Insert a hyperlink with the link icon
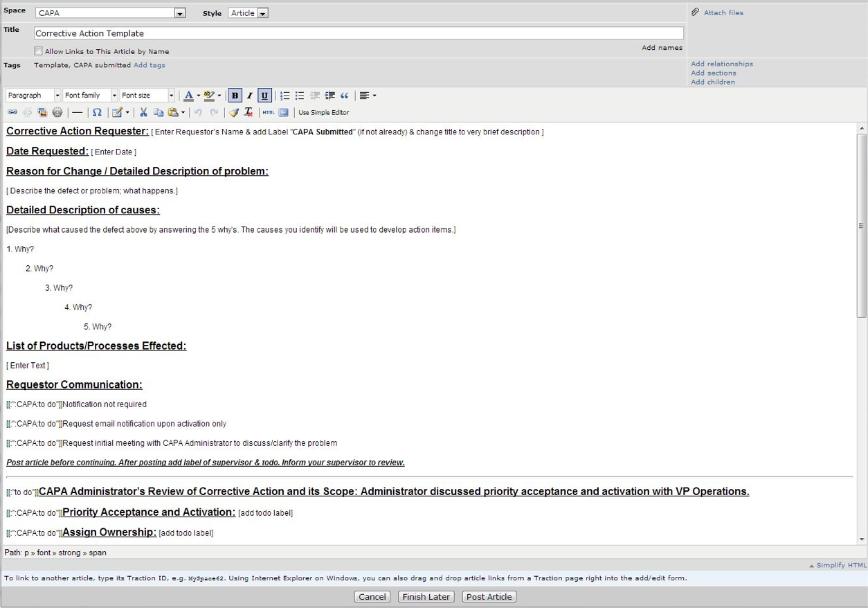This screenshot has height=608, width=868. tap(12, 112)
